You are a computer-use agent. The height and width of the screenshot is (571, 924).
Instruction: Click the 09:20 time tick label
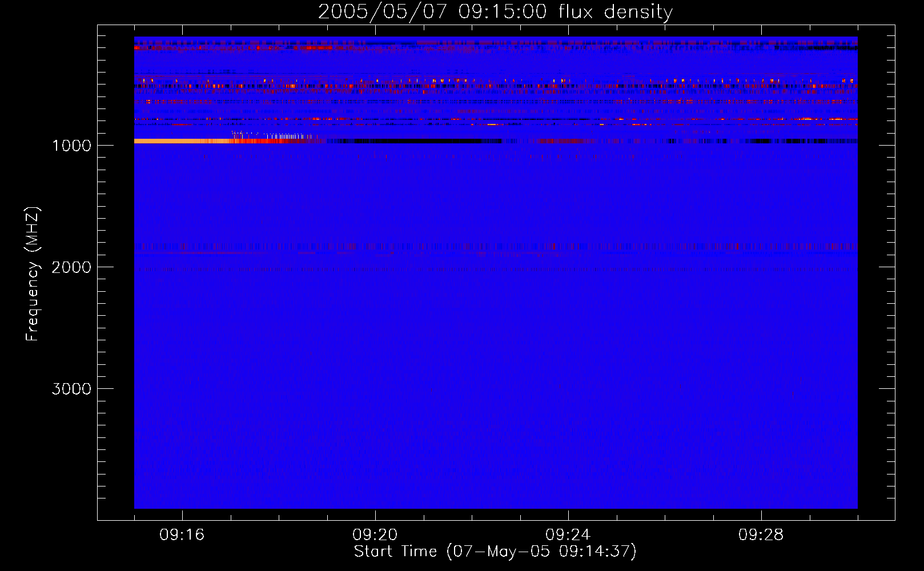[375, 535]
